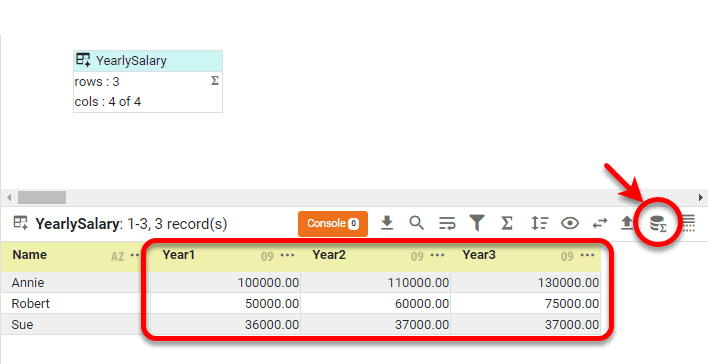This screenshot has height=364, width=708.
Task: Click the horizontal scrollbar right arrow
Action: point(701,197)
